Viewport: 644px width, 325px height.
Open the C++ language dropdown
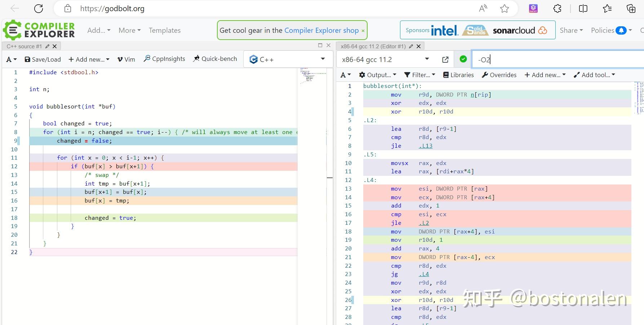pyautogui.click(x=288, y=59)
